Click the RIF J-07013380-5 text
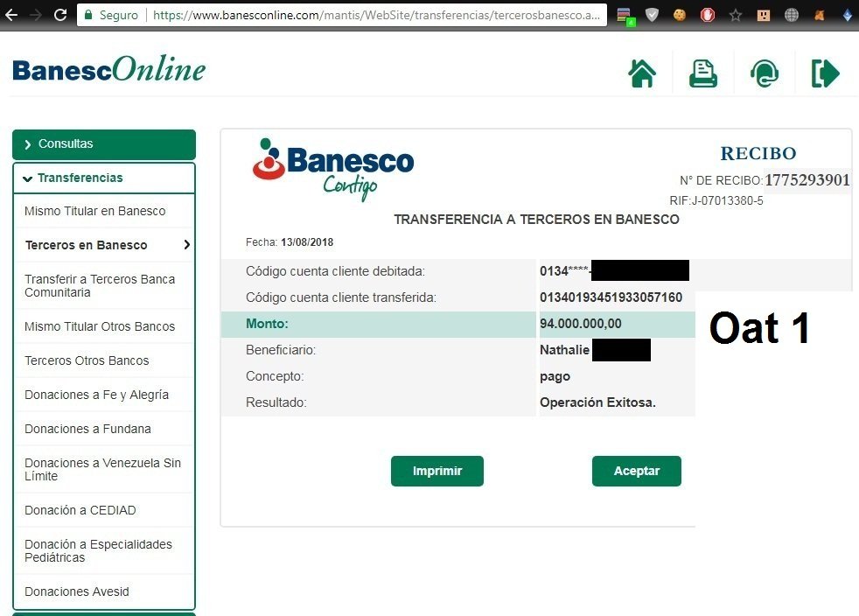Image resolution: width=859 pixels, height=616 pixels. point(716,200)
